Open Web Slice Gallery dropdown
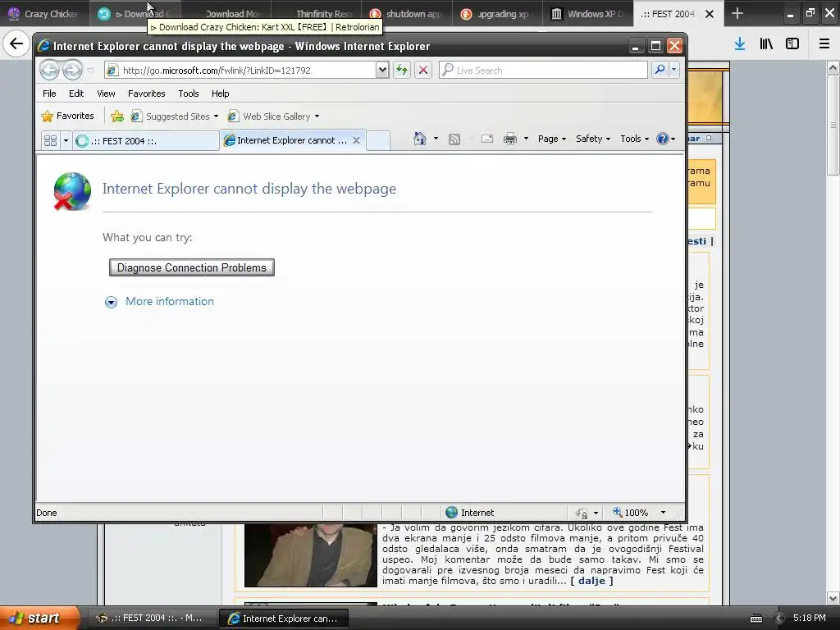The image size is (840, 630). pos(274,116)
